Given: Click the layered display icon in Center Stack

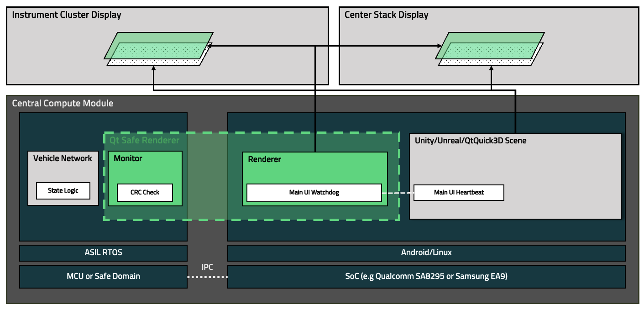Looking at the screenshot, I should [490, 48].
